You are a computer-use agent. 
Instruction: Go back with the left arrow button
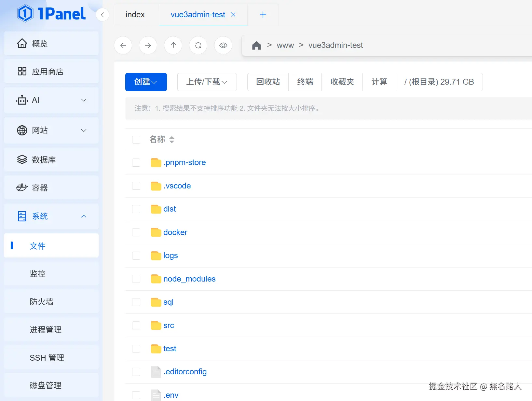point(123,45)
